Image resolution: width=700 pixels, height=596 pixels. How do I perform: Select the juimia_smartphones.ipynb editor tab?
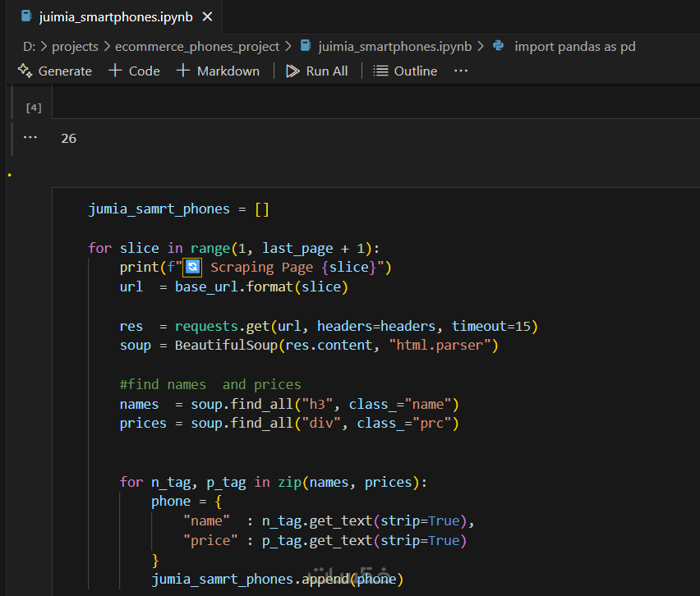click(x=116, y=17)
